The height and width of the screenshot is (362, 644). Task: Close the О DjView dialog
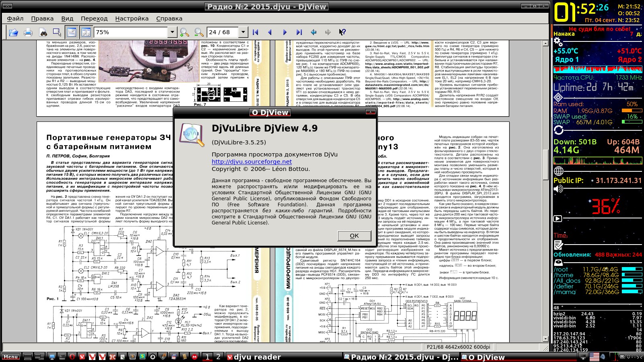370,112
